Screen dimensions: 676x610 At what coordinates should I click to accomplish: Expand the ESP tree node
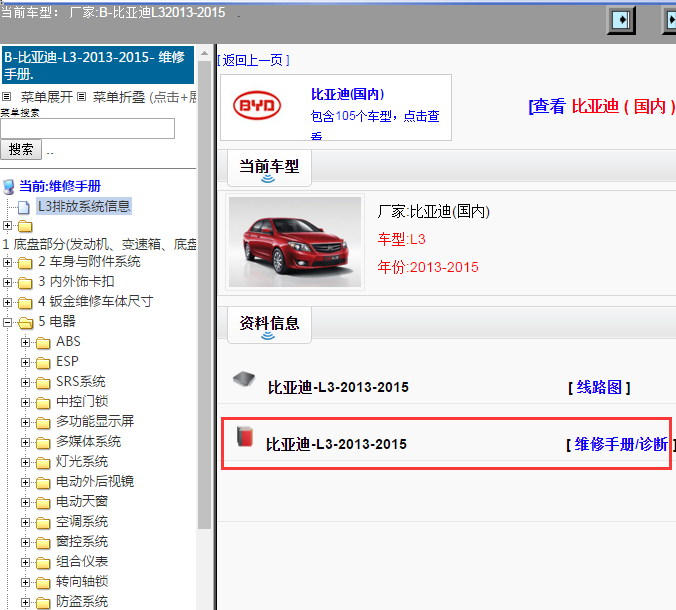pyautogui.click(x=25, y=363)
